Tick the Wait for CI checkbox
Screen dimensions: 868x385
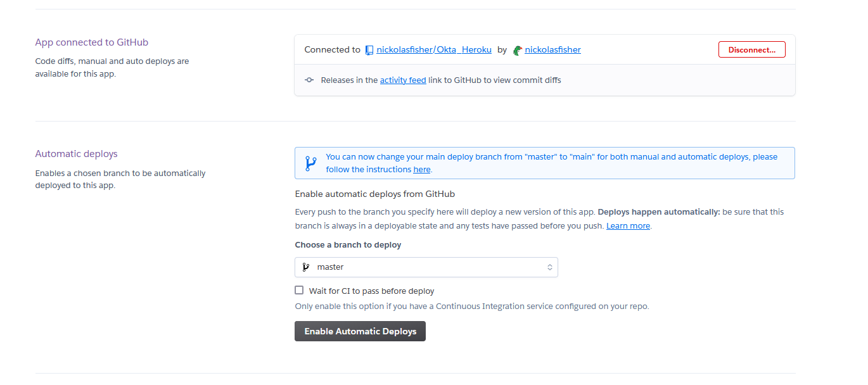click(299, 291)
